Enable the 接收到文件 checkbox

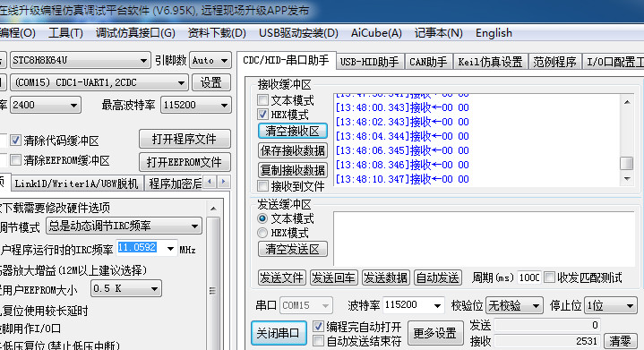click(x=262, y=185)
